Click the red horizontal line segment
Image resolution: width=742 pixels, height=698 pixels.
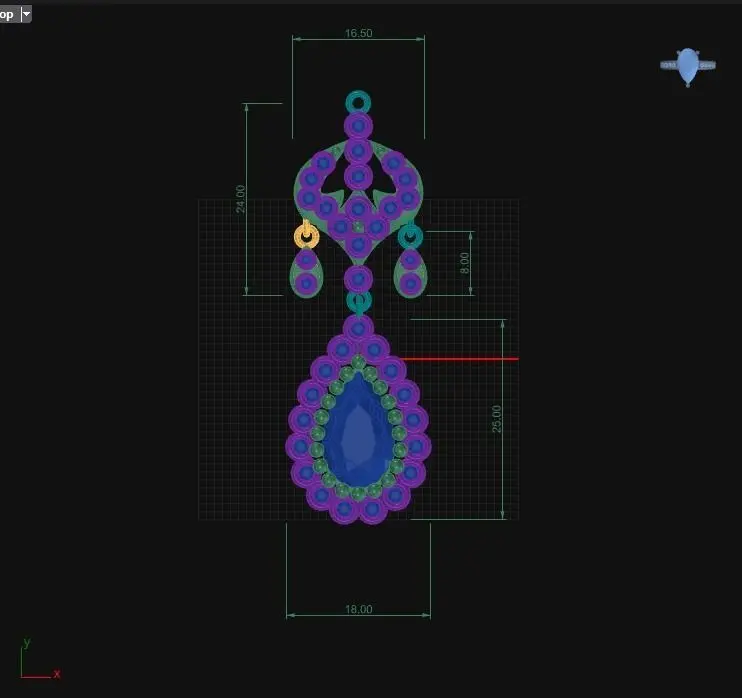pos(459,359)
